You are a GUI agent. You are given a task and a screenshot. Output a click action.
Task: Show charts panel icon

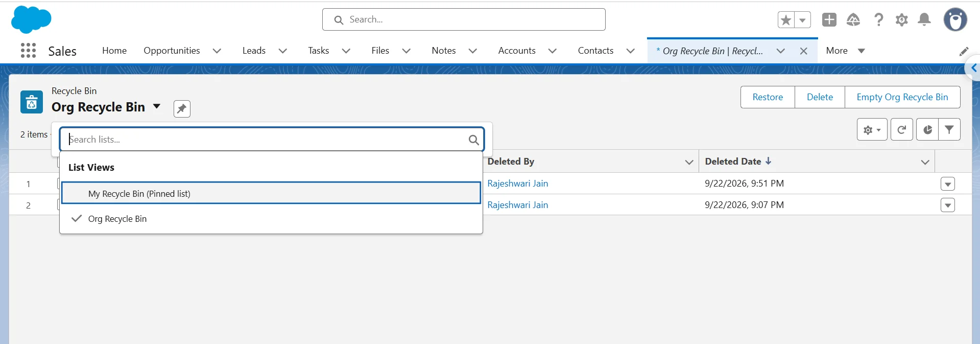tap(927, 130)
